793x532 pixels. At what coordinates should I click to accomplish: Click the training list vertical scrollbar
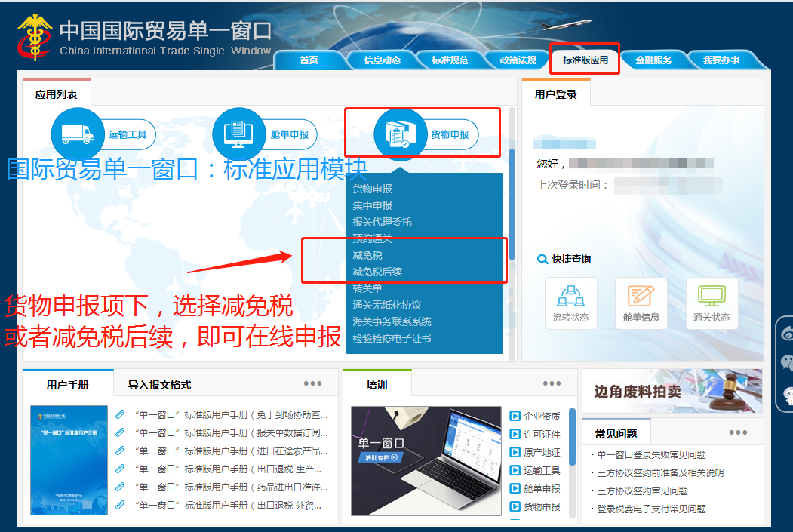(x=573, y=437)
